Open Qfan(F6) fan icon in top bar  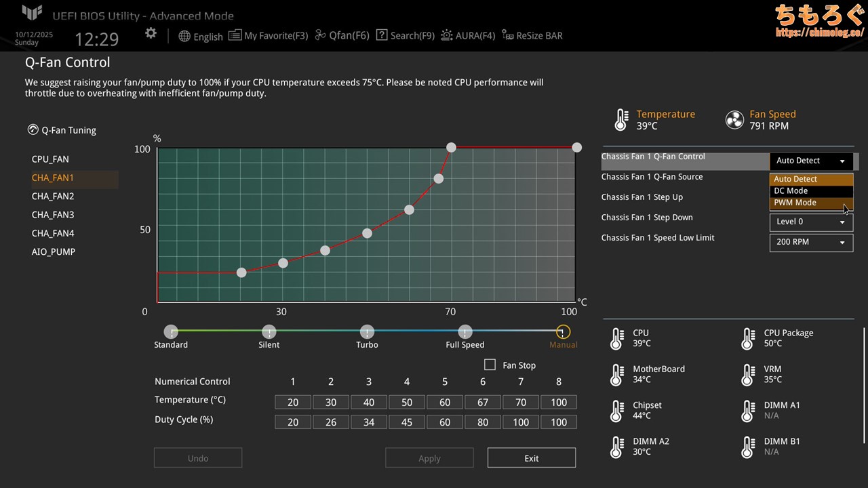coord(321,35)
